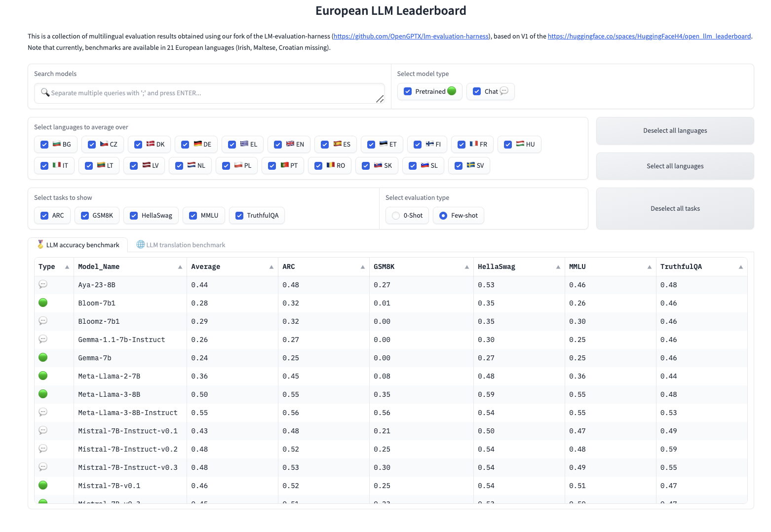Screen dimensions: 771x532
Task: Select the Few-shot evaluation radio button
Action: click(443, 216)
